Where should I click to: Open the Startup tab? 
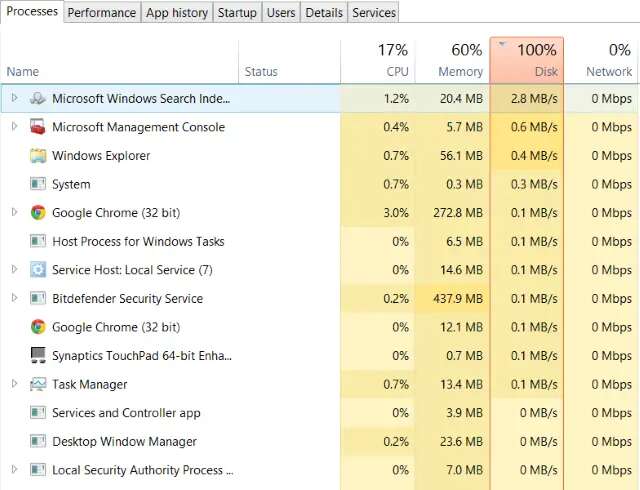click(x=237, y=12)
